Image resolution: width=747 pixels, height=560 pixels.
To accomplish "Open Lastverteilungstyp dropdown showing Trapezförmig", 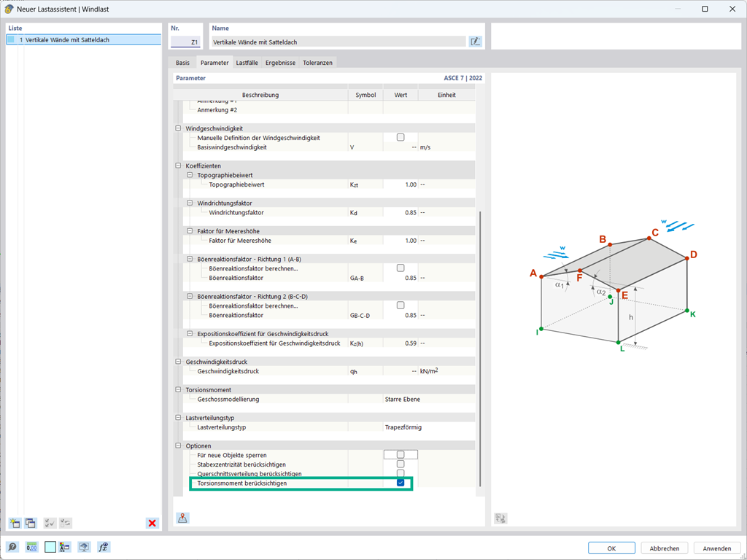I will (429, 427).
